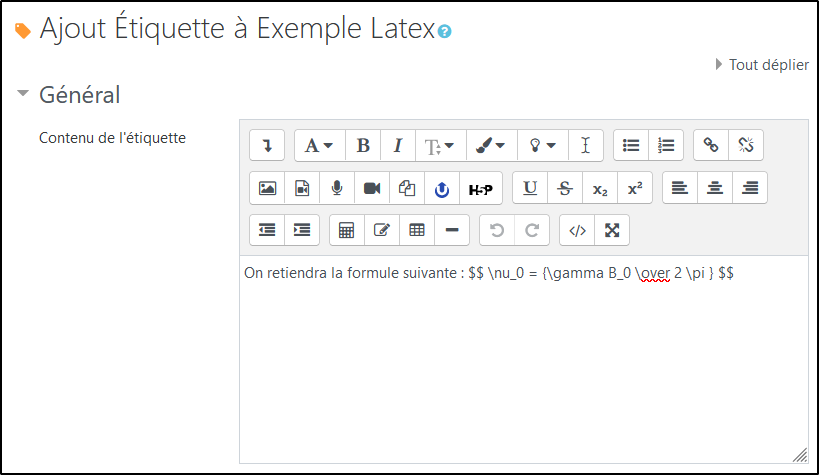Open the lightbulb background colour dropdown
This screenshot has width=819, height=475.
click(542, 145)
